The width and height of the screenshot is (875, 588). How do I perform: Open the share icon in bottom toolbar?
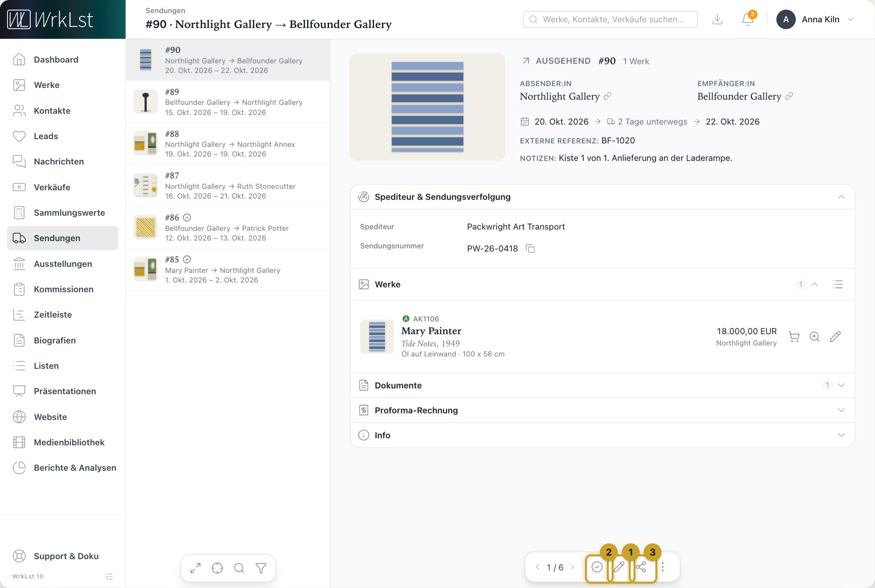pos(641,567)
